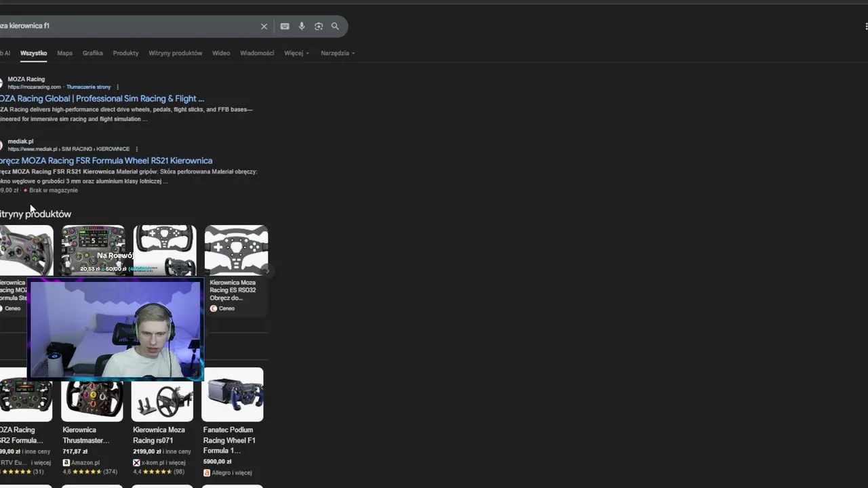Select the Wszystko tab
Screen dimensions: 868x488
coord(33,53)
